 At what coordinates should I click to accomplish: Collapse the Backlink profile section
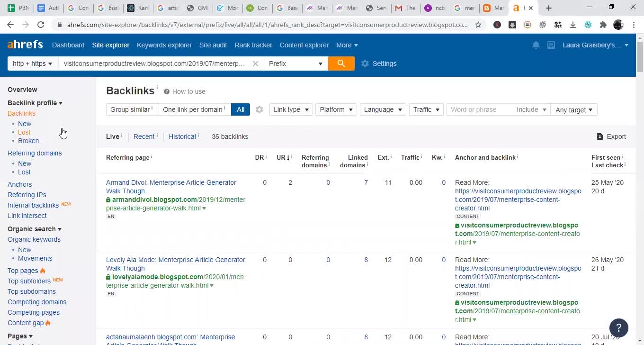[x=35, y=103]
